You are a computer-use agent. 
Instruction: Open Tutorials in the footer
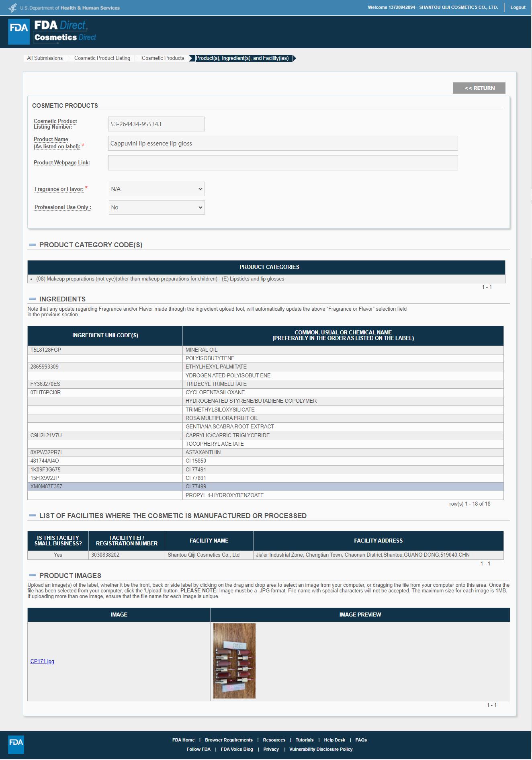[304, 740]
